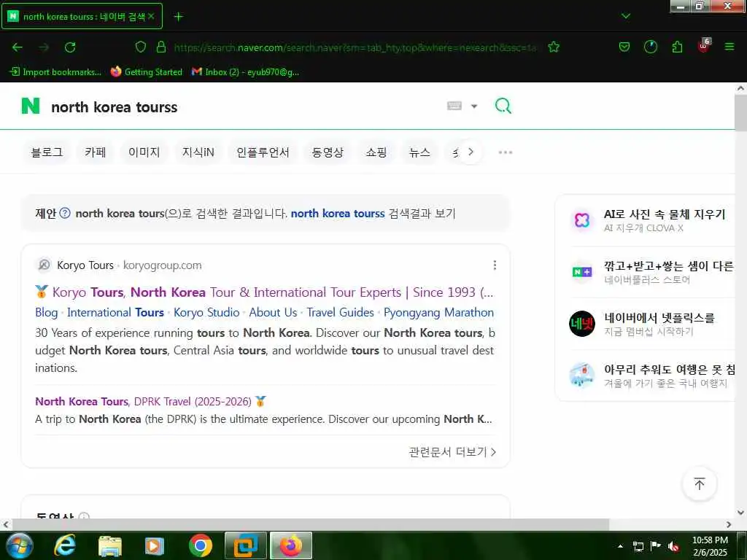
Task: Open the About Us sublink
Action: 273,312
